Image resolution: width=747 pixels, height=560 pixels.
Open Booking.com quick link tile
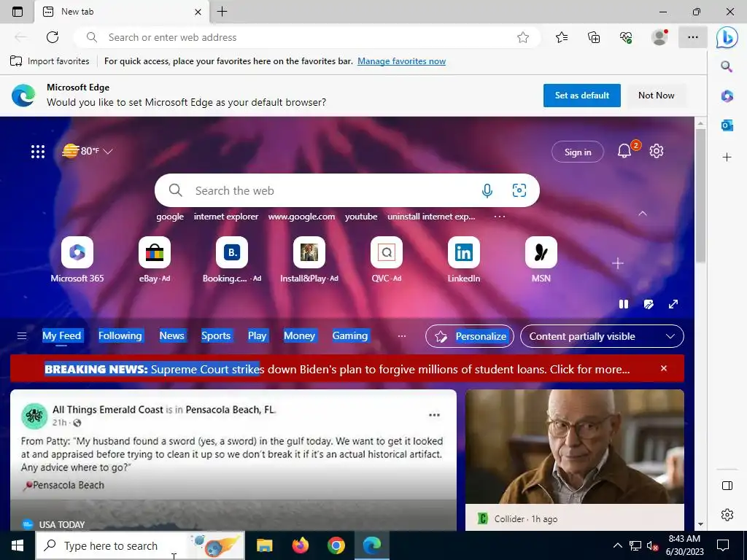tap(232, 260)
